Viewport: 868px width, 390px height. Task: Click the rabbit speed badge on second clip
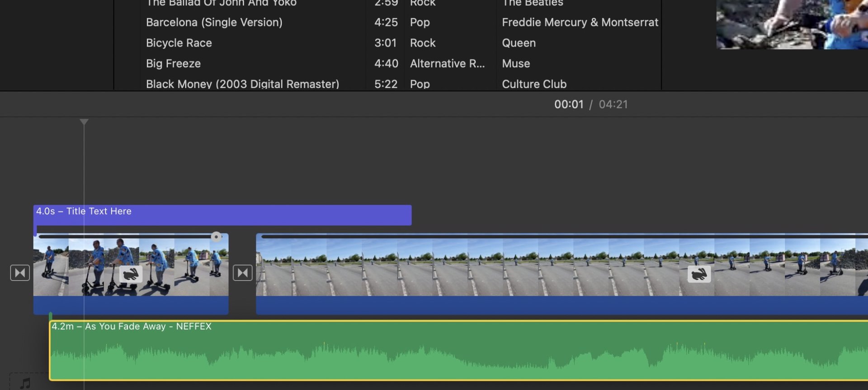[699, 274]
